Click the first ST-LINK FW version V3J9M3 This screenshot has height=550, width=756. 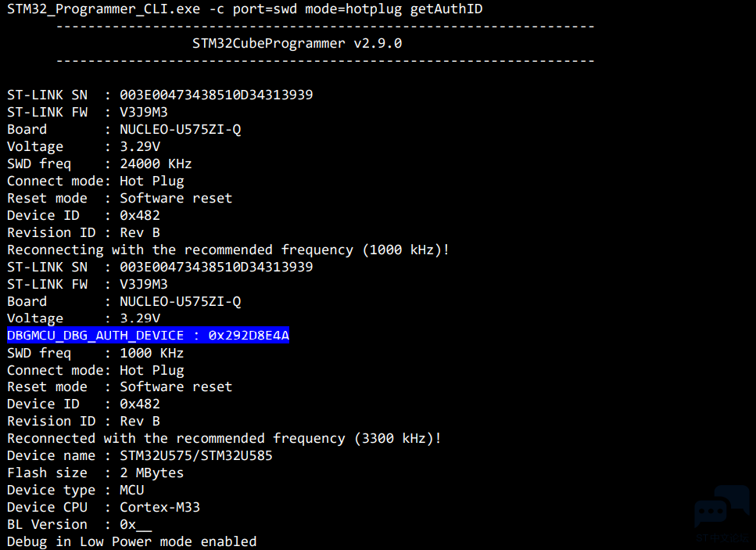click(144, 112)
